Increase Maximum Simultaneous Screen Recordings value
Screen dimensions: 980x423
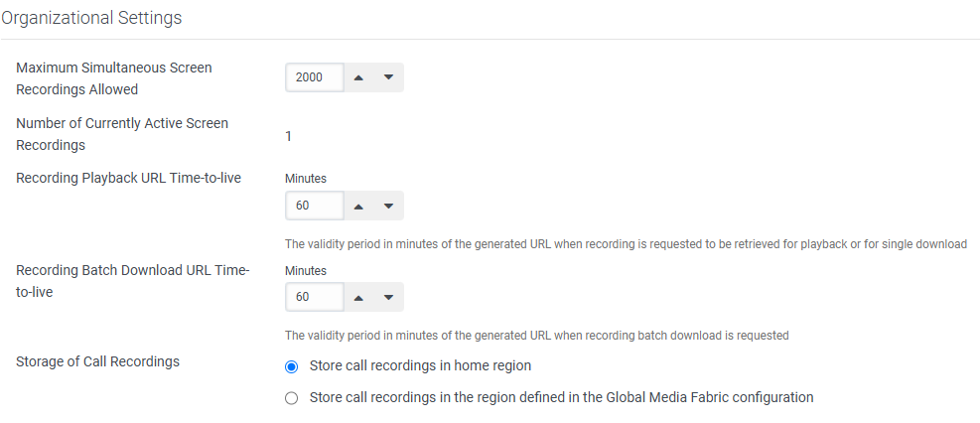coord(359,77)
